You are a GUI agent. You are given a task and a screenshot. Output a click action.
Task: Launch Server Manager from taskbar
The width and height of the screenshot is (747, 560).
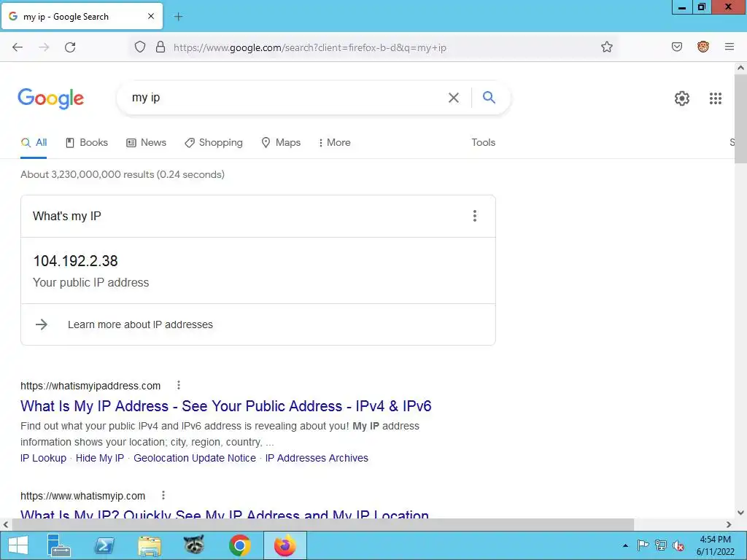pos(59,545)
